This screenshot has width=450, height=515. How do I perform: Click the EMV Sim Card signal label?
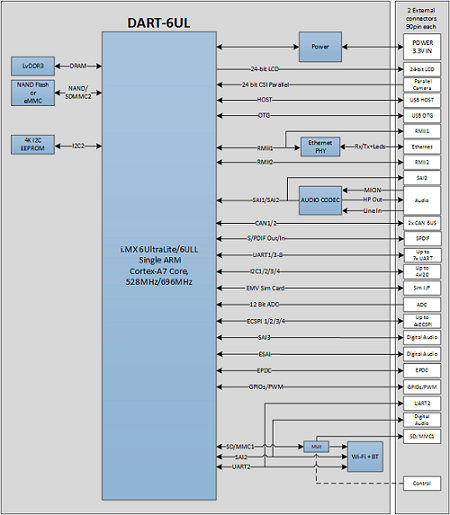coord(265,288)
